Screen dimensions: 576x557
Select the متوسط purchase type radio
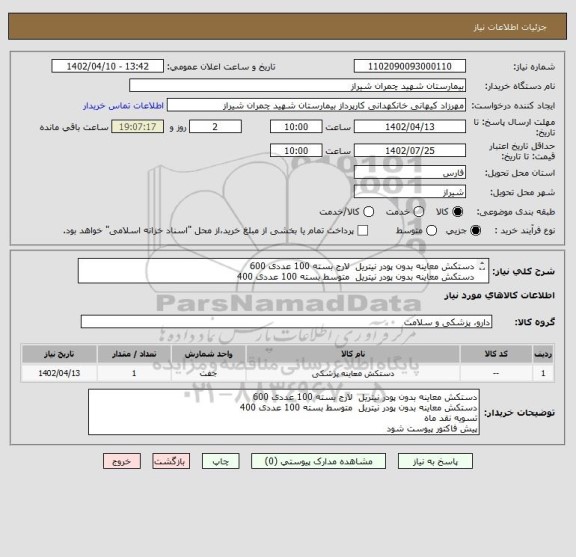click(x=431, y=231)
